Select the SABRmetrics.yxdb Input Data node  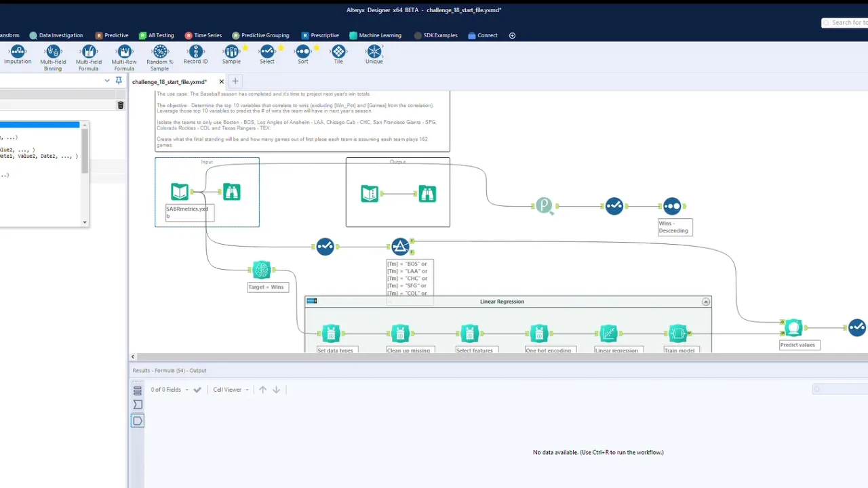tap(180, 192)
